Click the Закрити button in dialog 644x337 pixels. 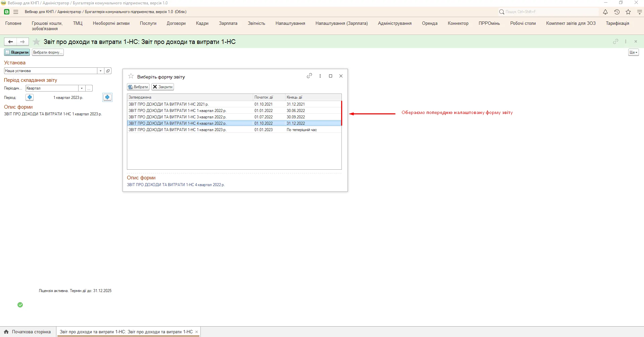[163, 87]
